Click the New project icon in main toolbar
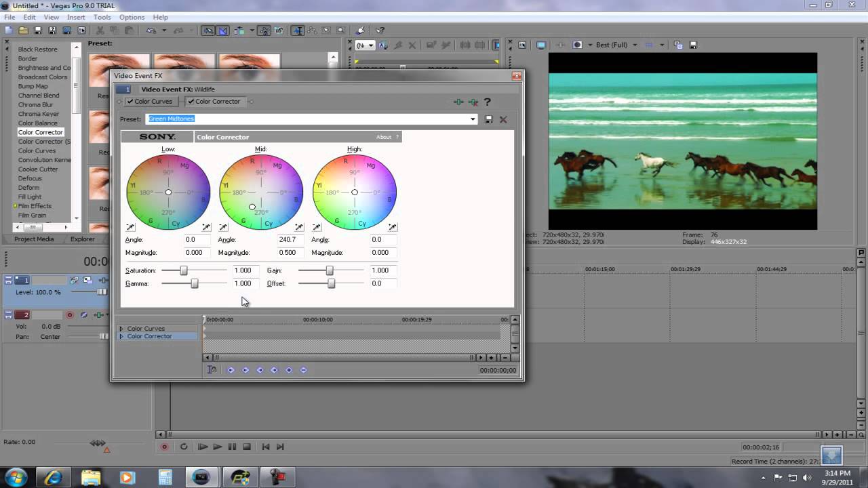 (x=8, y=30)
